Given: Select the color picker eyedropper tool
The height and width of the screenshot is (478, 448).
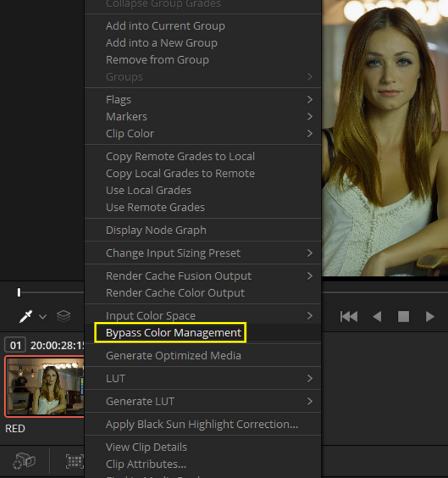Looking at the screenshot, I should tap(26, 317).
